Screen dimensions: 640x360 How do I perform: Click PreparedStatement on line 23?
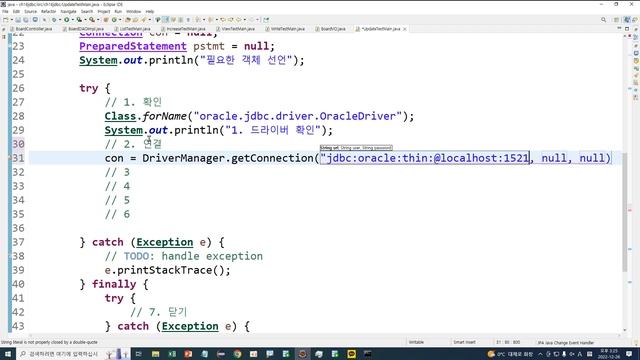133,47
